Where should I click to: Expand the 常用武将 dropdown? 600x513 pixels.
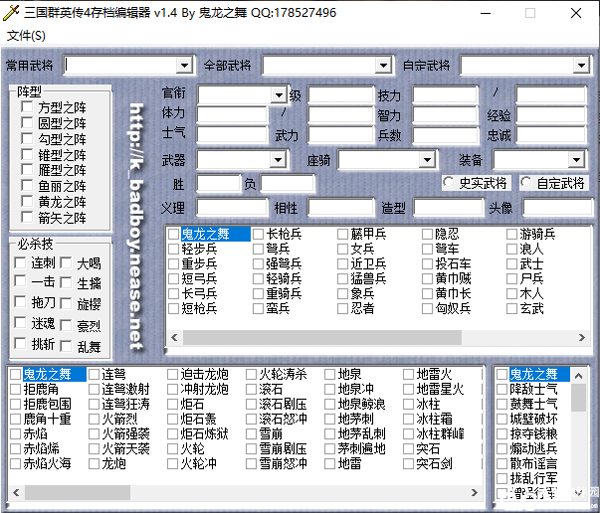point(184,66)
